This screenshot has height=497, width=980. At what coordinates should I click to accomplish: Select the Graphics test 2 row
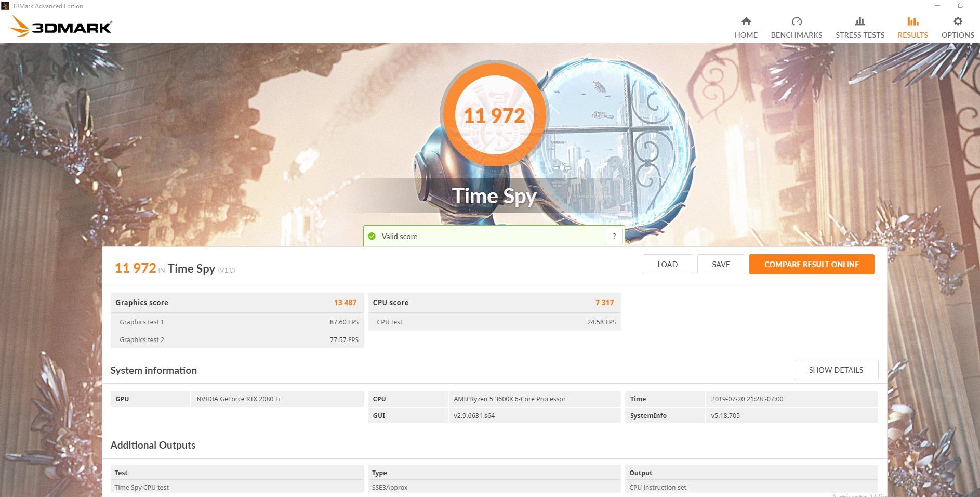point(237,339)
